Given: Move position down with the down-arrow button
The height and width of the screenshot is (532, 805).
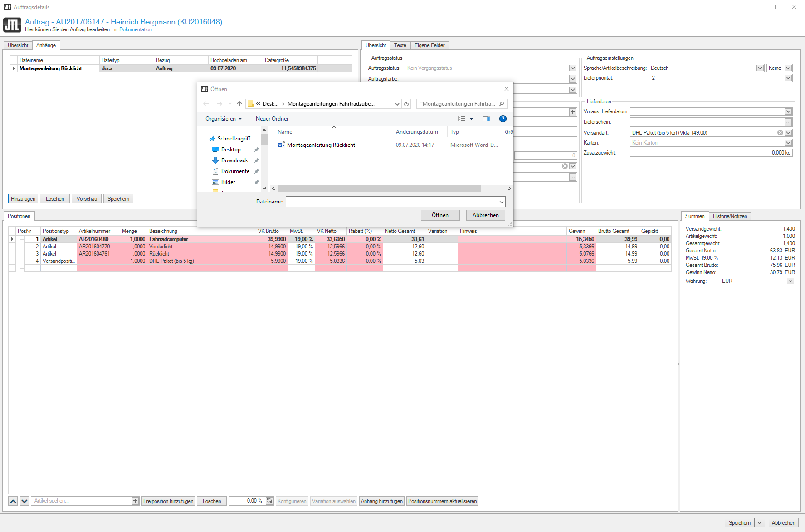Looking at the screenshot, I should 24,501.
